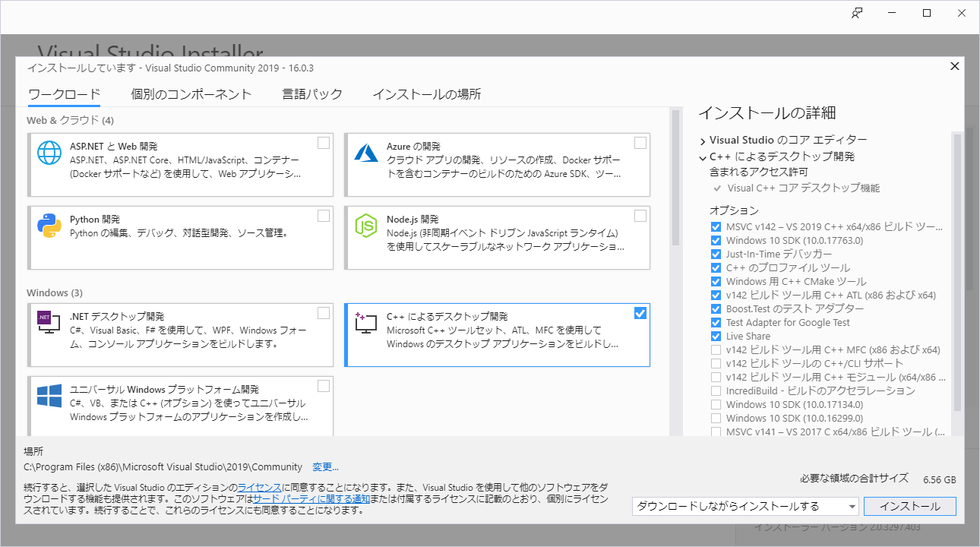
Task: Click the Universal Windows Platform logo icon
Action: [49, 396]
